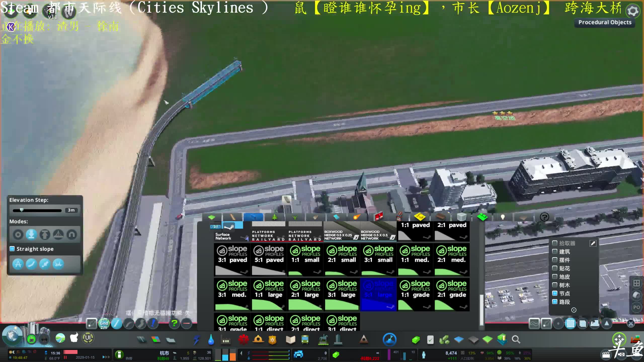Open the Districts tool icon

(x=171, y=340)
